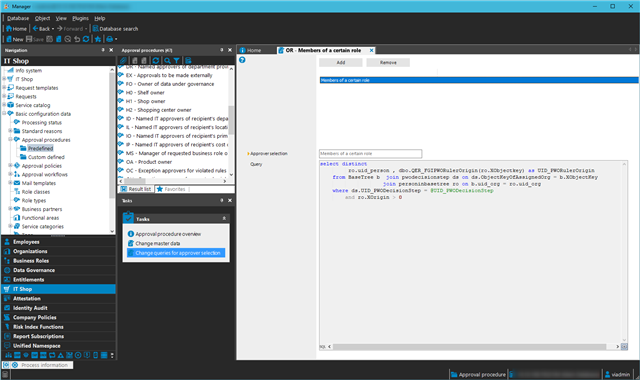Click the Home toolbar icon
The width and height of the screenshot is (640, 380).
click(16, 29)
